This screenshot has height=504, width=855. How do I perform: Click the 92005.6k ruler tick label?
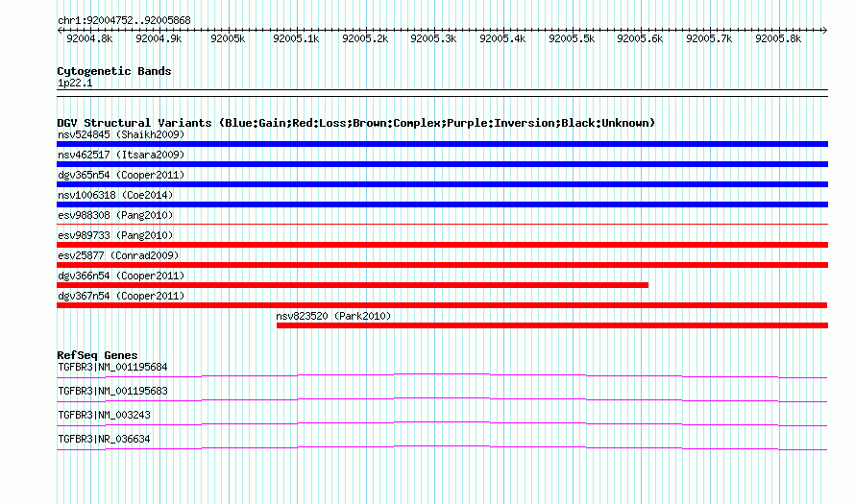(640, 38)
